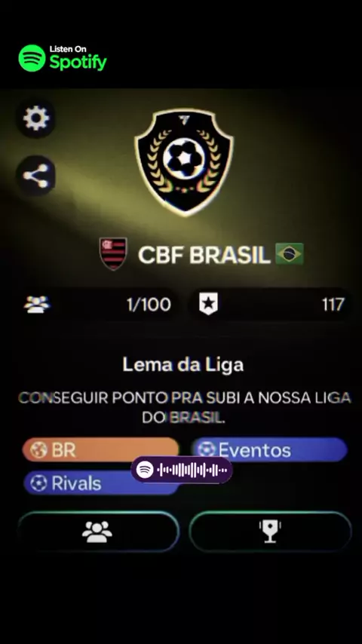Click the Listen On Spotify text

pyautogui.click(x=78, y=58)
